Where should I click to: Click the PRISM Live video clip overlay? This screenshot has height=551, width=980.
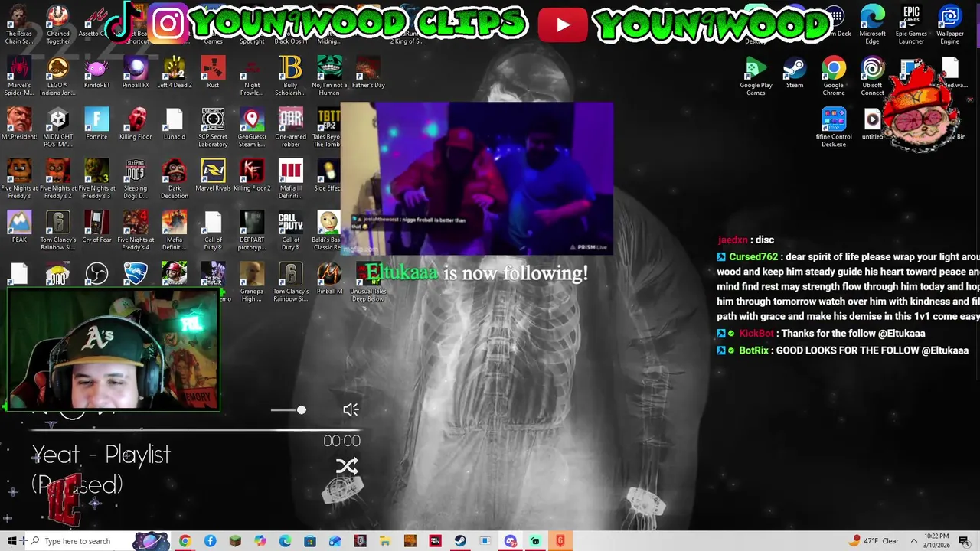pyautogui.click(x=476, y=178)
